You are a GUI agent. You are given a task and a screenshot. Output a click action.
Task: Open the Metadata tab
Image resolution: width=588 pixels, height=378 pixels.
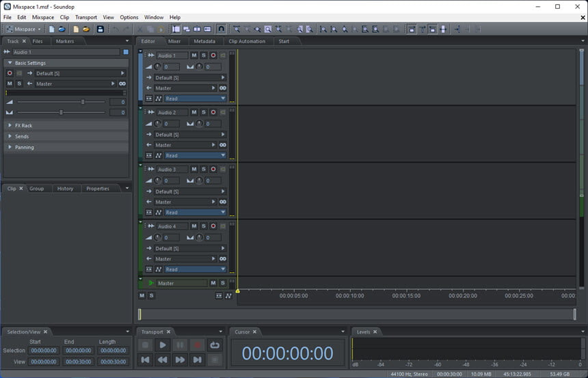(204, 41)
